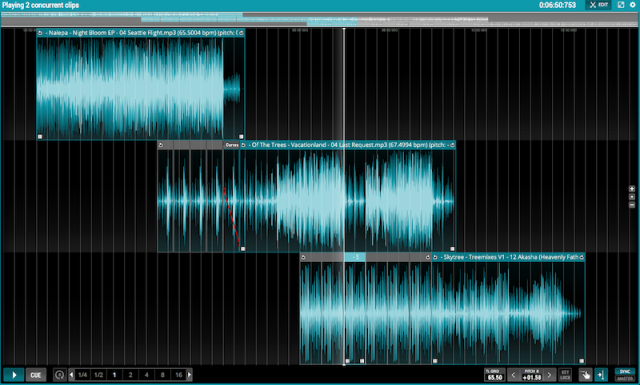640x385 pixels.
Task: Toggle EDIT mode with scissors icon
Action: [x=598, y=5]
